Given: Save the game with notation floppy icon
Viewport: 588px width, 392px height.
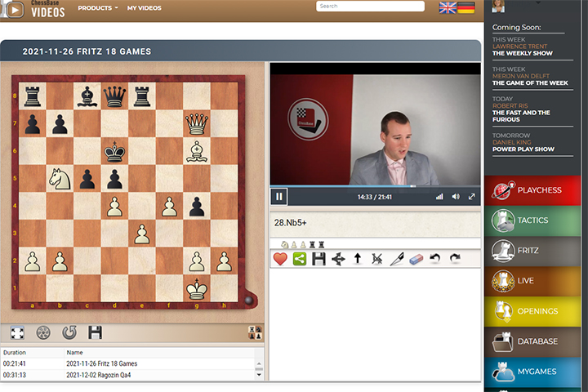Looking at the screenshot, I should point(318,259).
